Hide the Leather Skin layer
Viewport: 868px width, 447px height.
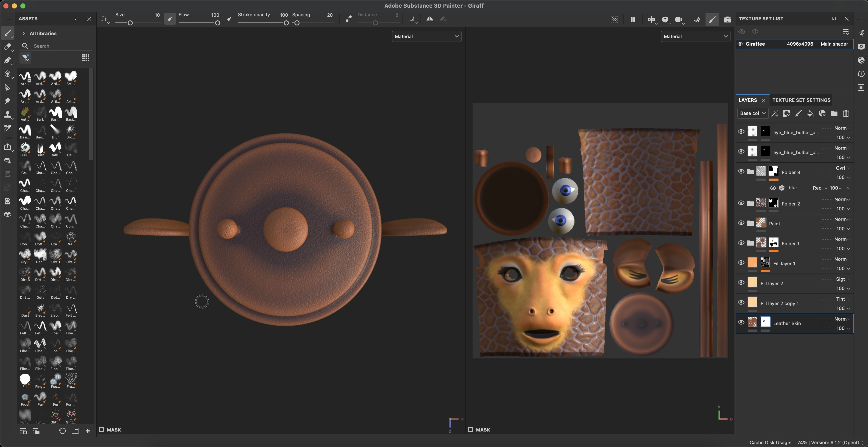click(741, 323)
